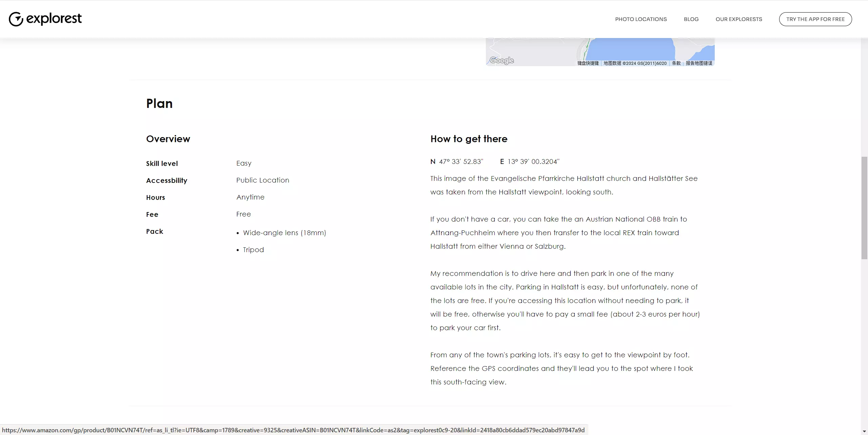The image size is (868, 435).
Task: Click the Plan section heading
Action: tap(159, 103)
